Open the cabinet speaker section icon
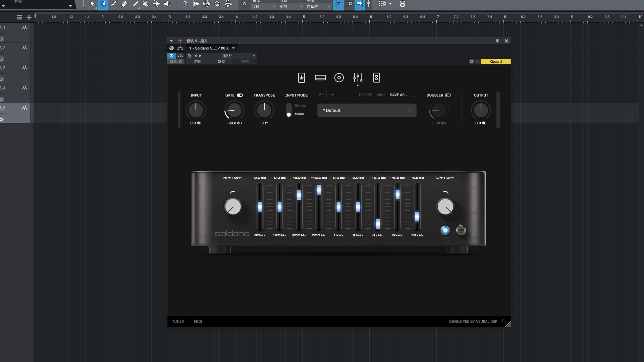The width and height of the screenshot is (644, 362). pyautogui.click(x=339, y=78)
